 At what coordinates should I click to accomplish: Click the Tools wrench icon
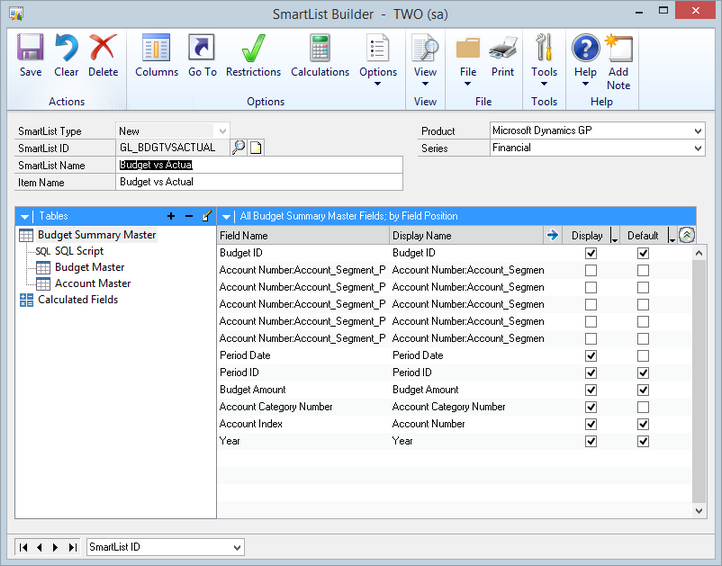click(544, 47)
